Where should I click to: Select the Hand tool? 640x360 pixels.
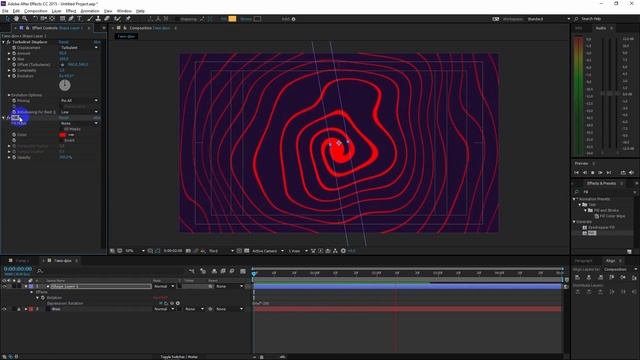16,19
